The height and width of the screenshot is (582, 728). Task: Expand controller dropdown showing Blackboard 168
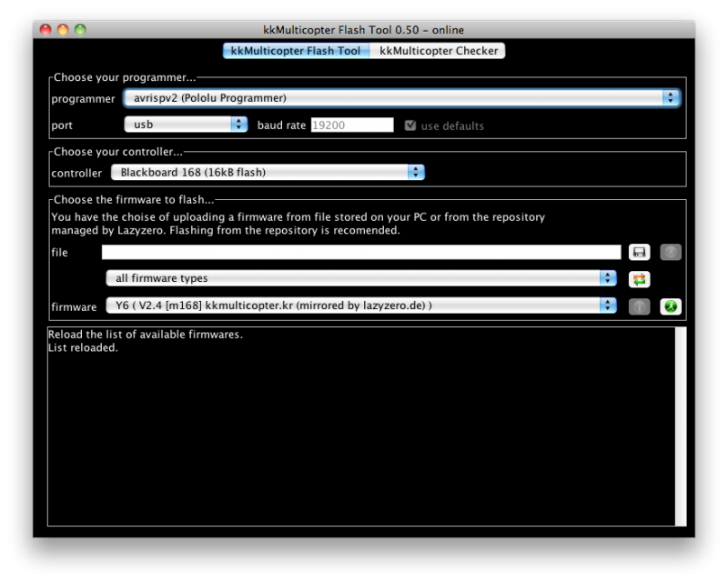coord(268,172)
